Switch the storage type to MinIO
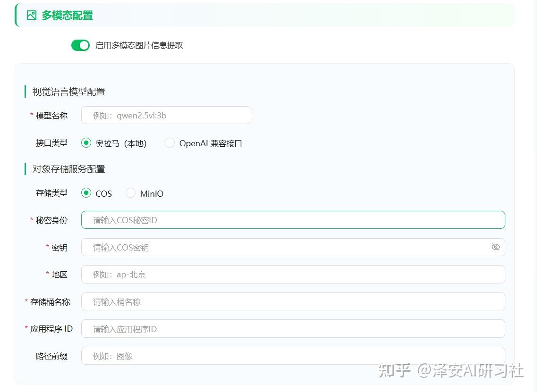Image resolution: width=537 pixels, height=392 pixels. [x=131, y=193]
